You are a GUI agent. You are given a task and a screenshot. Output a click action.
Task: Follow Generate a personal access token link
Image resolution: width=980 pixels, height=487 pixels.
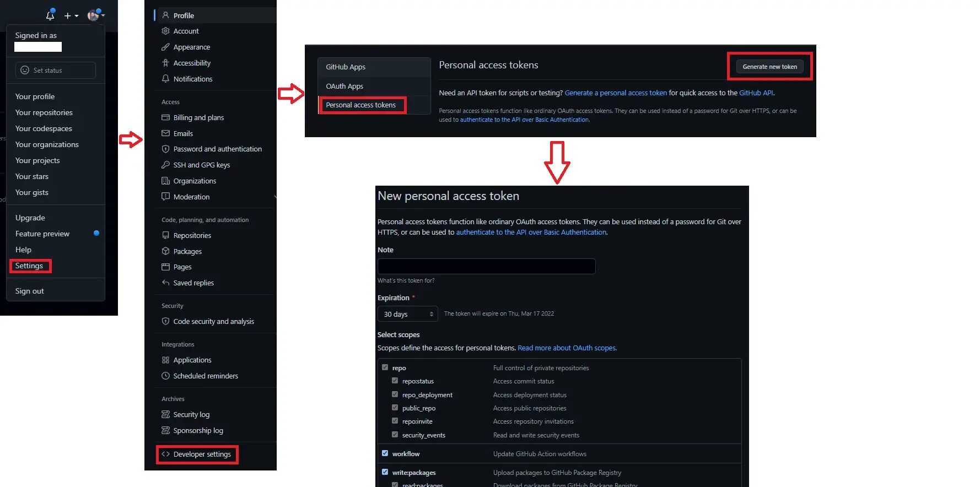(x=616, y=93)
